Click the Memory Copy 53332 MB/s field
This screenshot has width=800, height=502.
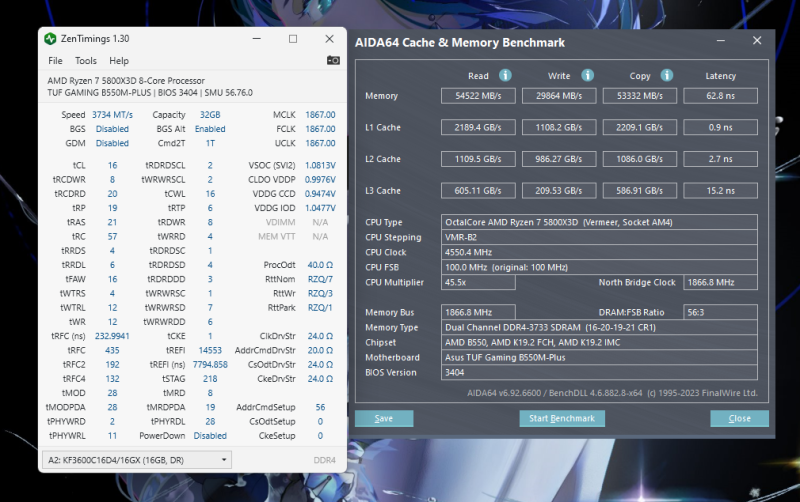[640, 96]
